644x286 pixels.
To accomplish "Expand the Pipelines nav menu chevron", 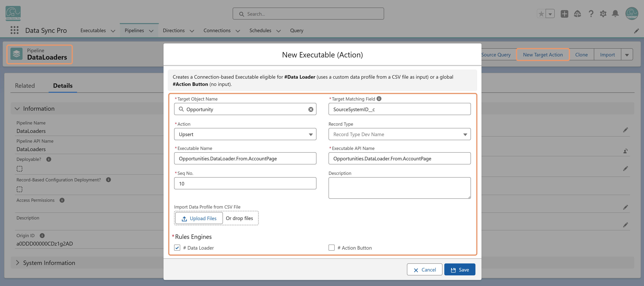I will click(x=151, y=31).
